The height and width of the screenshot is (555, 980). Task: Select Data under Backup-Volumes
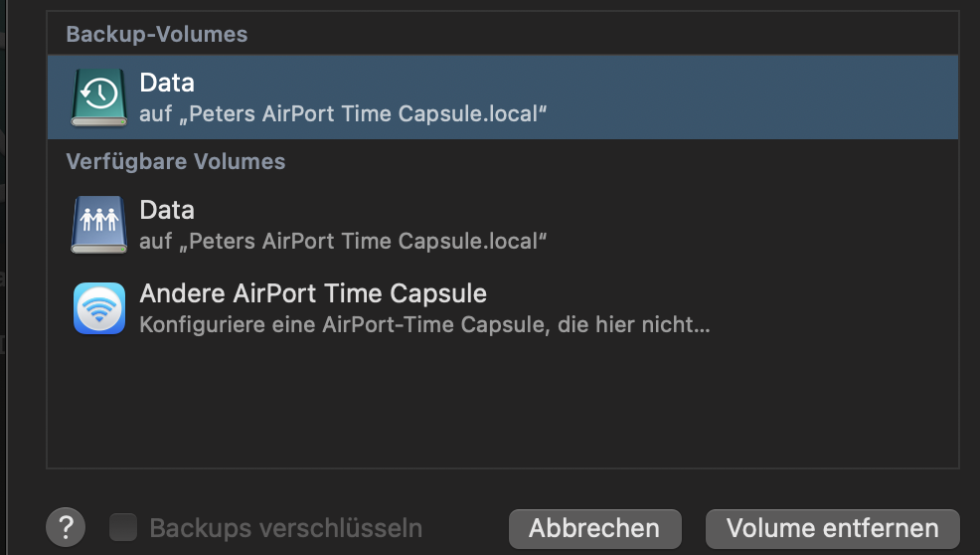pos(167,83)
